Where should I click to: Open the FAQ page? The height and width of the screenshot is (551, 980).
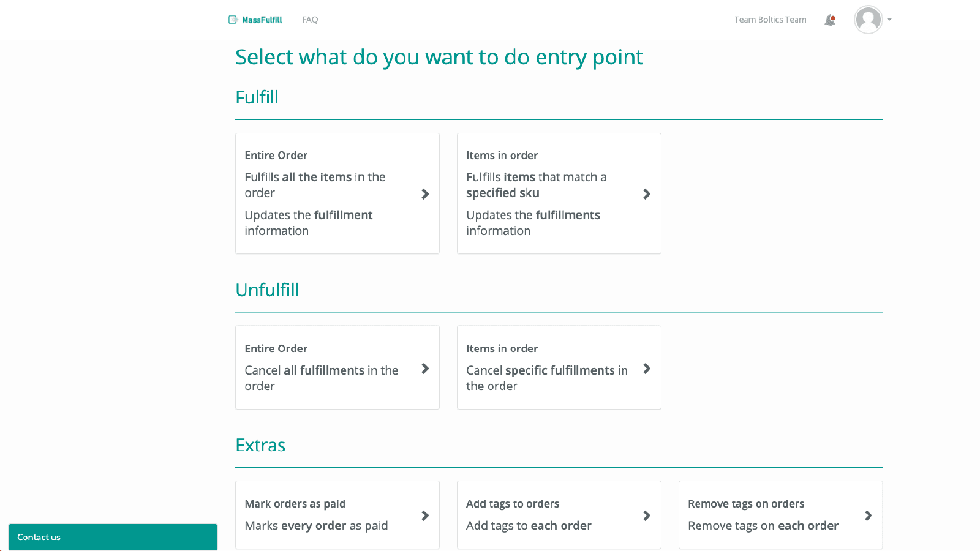310,19
